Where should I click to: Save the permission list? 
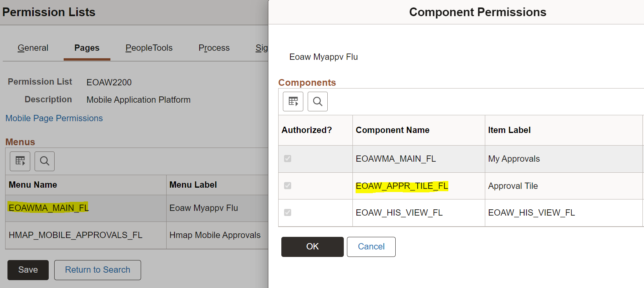[28, 270]
